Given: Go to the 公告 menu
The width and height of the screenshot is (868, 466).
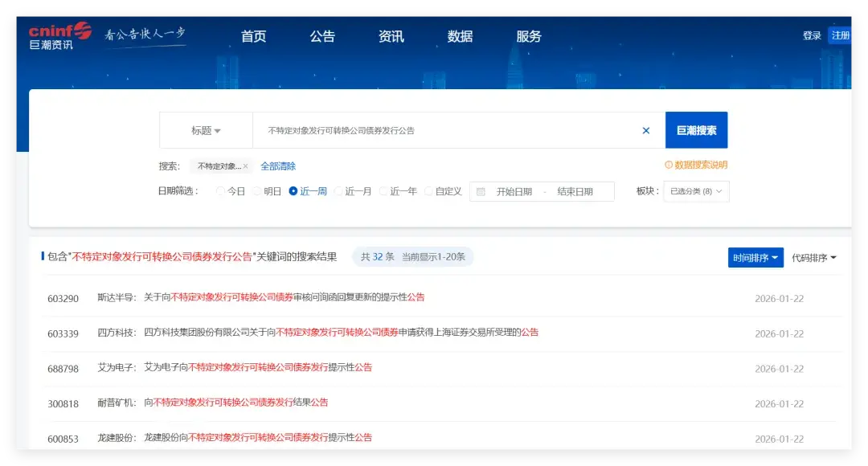Looking at the screenshot, I should click(322, 36).
